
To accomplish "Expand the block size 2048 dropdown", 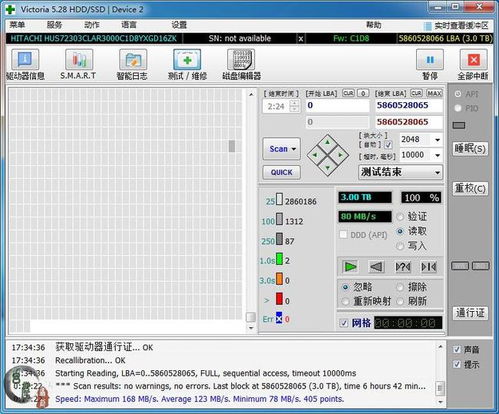I will click(x=438, y=140).
